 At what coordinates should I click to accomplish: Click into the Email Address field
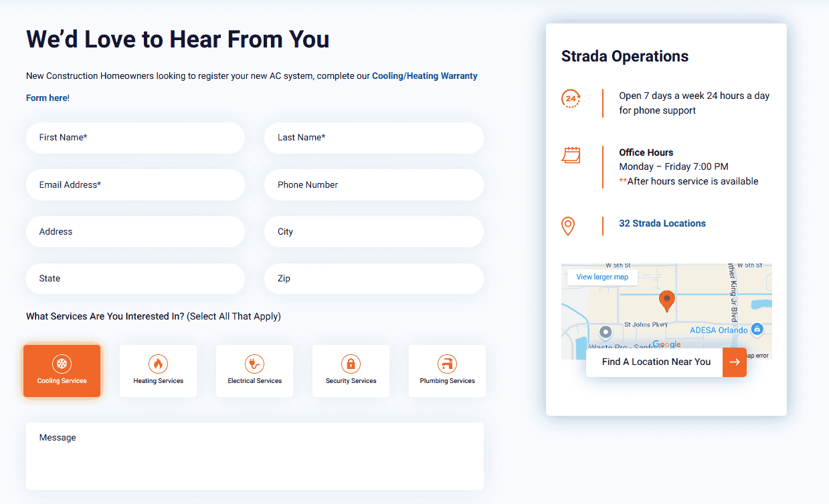click(x=135, y=184)
